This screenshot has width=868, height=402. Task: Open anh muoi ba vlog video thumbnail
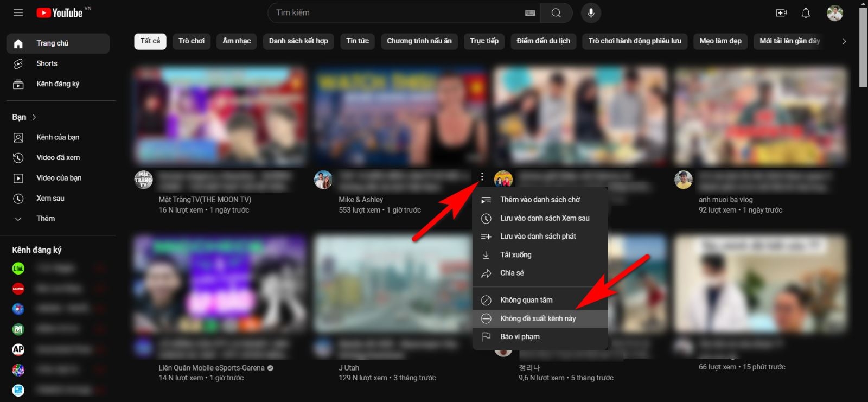click(761, 116)
